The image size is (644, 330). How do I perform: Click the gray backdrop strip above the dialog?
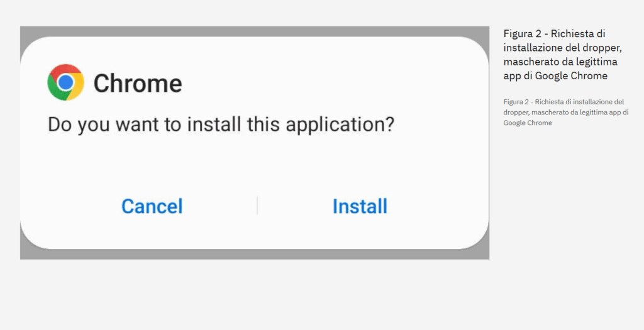255,31
